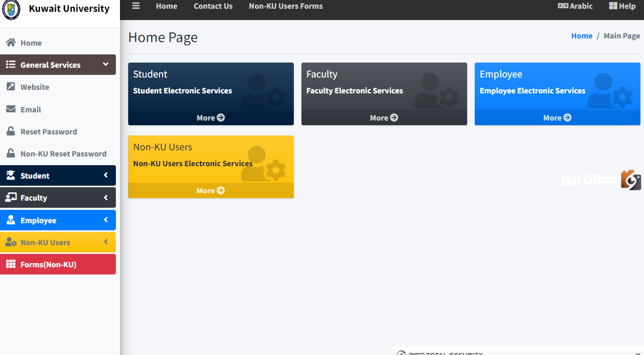
Task: Click the Faculty card More button
Action: click(384, 117)
